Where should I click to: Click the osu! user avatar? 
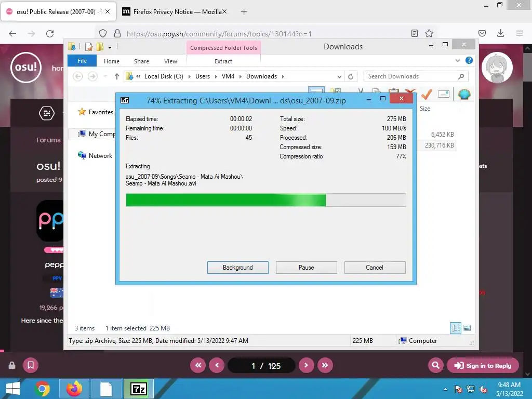tap(497, 68)
